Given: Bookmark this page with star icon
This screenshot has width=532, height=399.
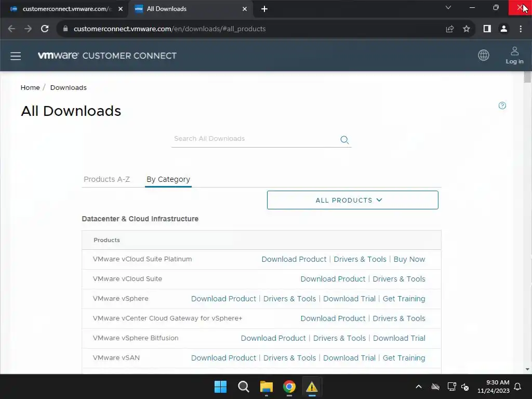Looking at the screenshot, I should pos(467,29).
